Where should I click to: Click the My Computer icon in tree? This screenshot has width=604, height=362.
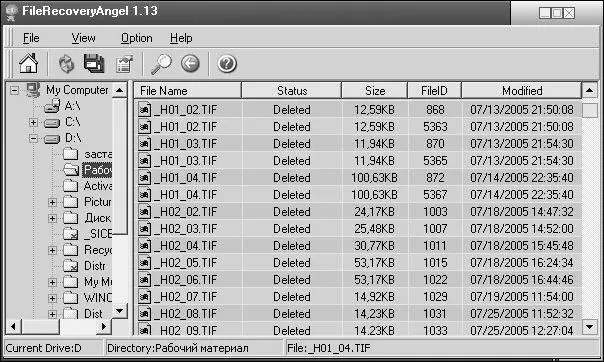(33, 90)
